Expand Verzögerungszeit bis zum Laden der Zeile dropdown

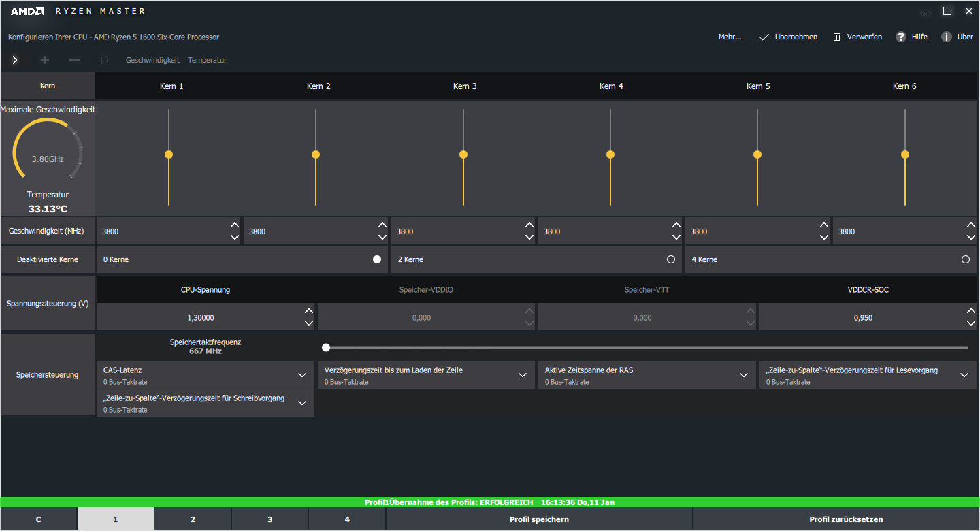pyautogui.click(x=522, y=375)
